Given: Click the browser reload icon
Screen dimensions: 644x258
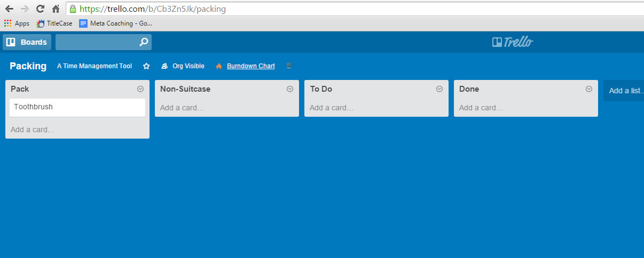Looking at the screenshot, I should [40, 9].
